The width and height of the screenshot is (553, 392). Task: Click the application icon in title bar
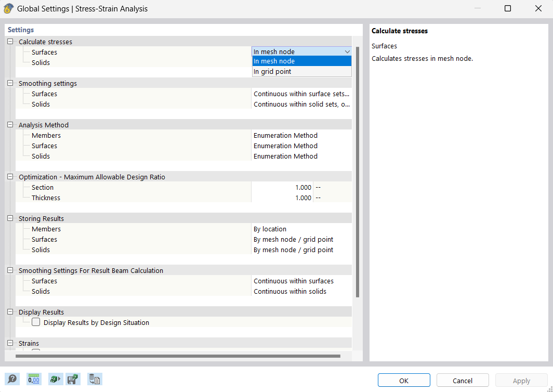8,8
